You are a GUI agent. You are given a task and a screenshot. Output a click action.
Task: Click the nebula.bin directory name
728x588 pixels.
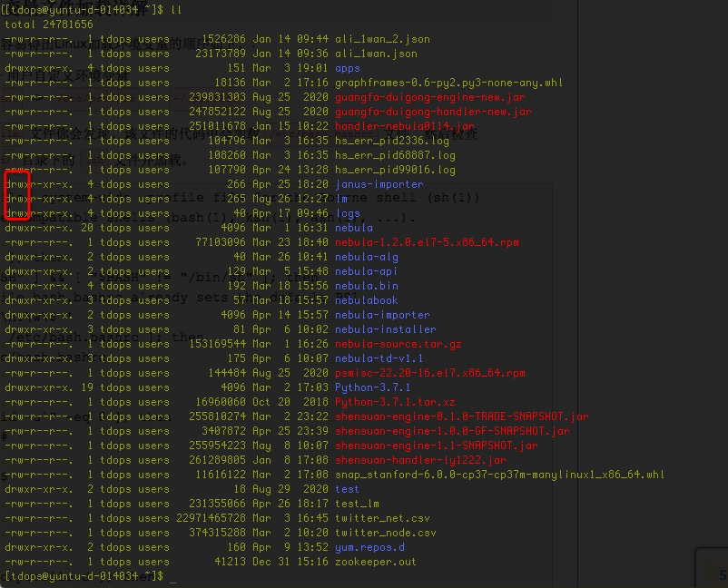point(367,286)
